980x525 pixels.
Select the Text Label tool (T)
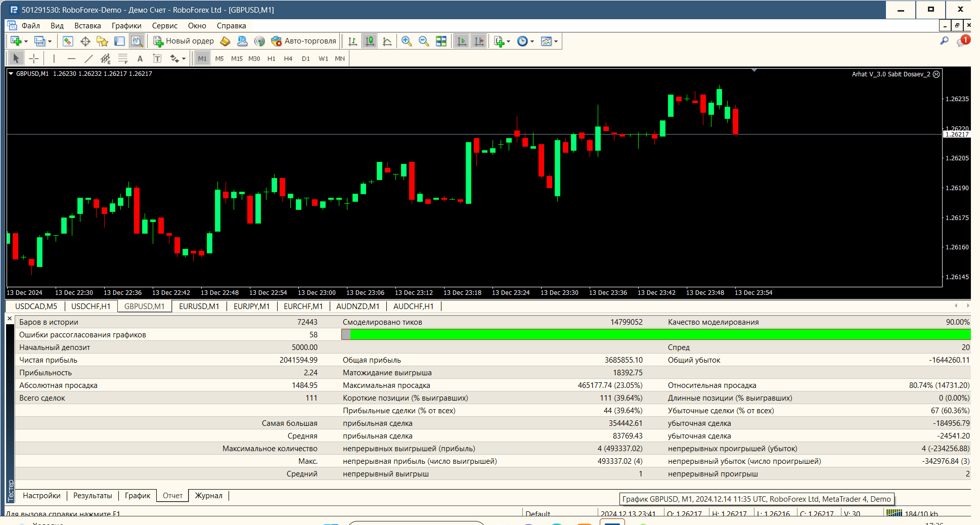tap(157, 59)
